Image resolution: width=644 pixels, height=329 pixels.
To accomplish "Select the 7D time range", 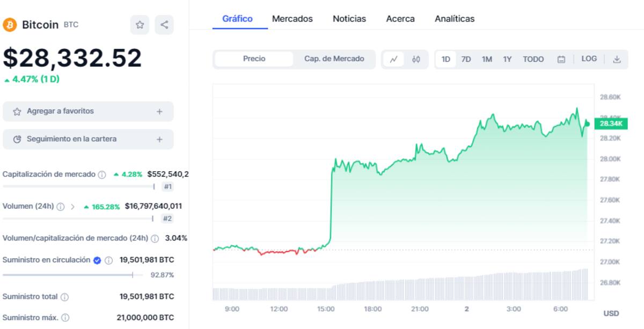I will point(466,60).
